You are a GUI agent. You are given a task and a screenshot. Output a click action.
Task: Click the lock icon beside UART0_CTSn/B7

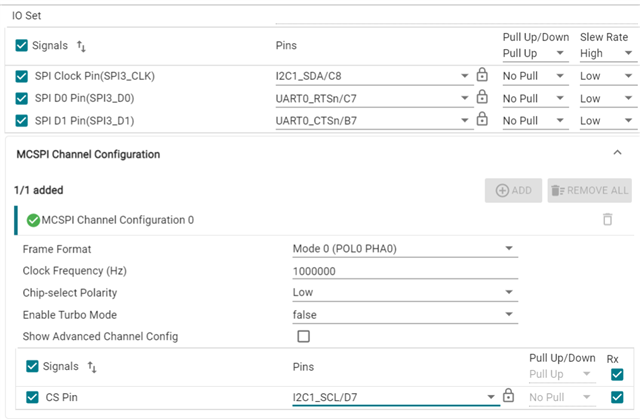(482, 119)
